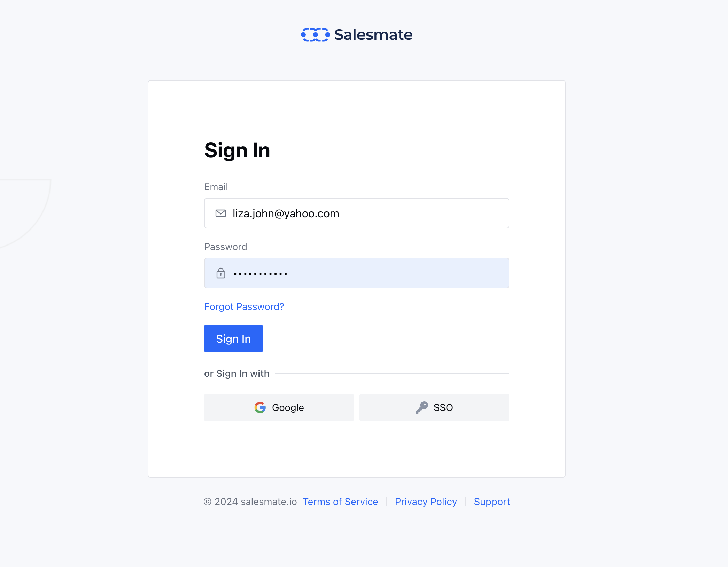Click the Salesmate chain-link logo icon

pyautogui.click(x=315, y=34)
